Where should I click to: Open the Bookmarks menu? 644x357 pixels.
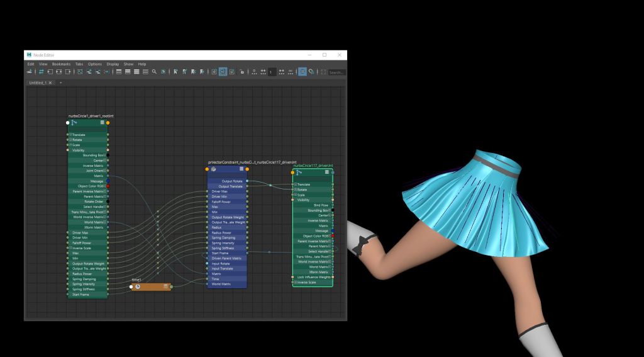(x=61, y=64)
